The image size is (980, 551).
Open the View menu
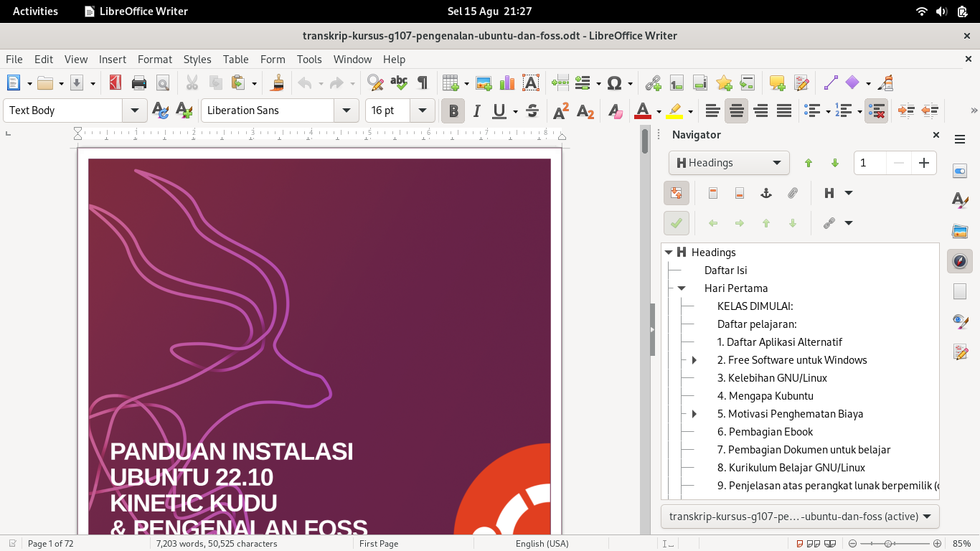click(76, 60)
